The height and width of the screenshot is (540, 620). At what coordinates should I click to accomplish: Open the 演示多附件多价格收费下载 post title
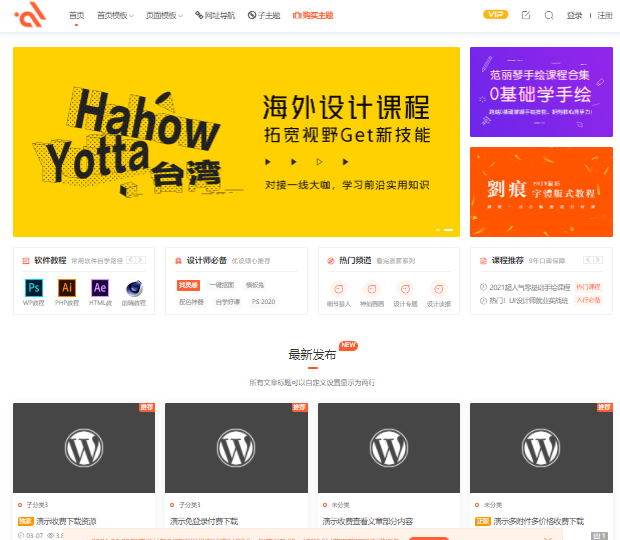(539, 521)
